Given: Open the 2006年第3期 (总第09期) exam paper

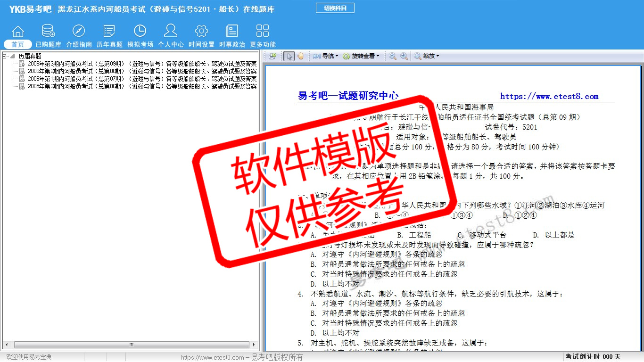Looking at the screenshot, I should click(141, 64).
